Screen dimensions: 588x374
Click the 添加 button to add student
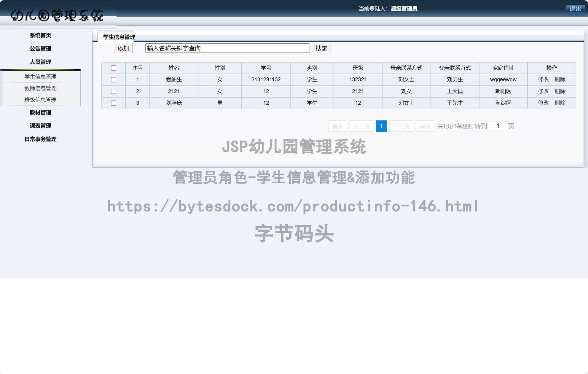coord(123,48)
